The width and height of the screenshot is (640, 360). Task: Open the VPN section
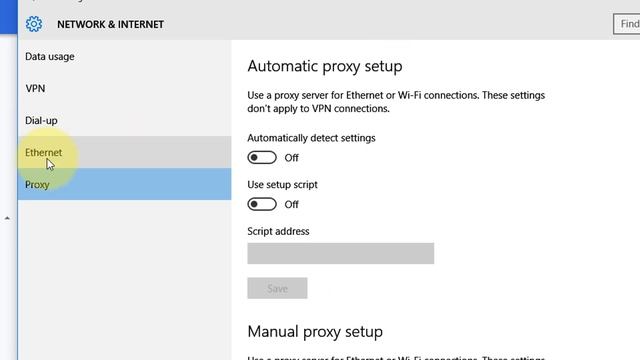[124, 88]
